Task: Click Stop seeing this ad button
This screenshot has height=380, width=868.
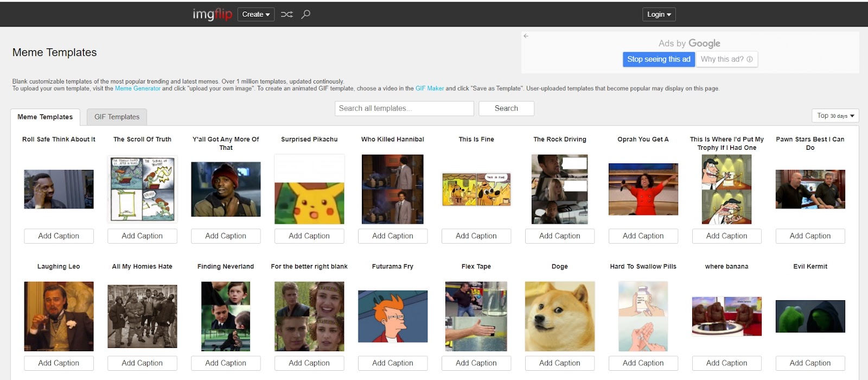Action: pyautogui.click(x=659, y=59)
